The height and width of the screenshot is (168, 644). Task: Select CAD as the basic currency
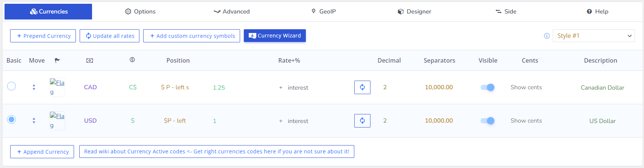pyautogui.click(x=12, y=86)
